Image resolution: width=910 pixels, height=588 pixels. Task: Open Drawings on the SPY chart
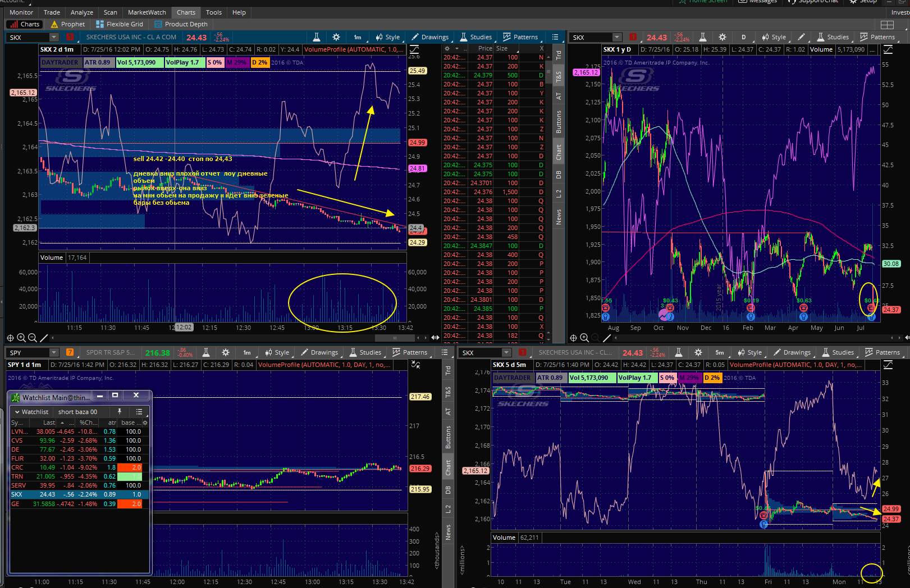click(319, 353)
